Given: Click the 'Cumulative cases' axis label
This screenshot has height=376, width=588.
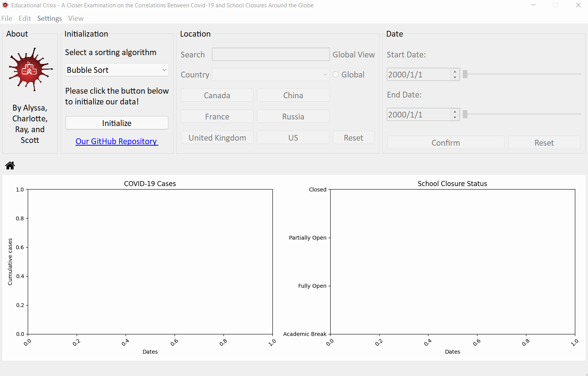Looking at the screenshot, I should (10, 262).
